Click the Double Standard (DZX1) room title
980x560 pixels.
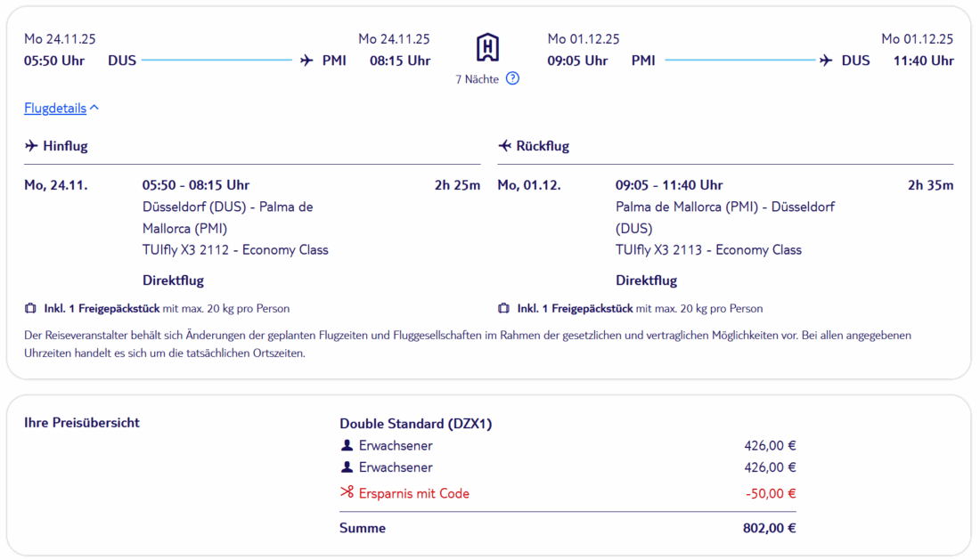tap(415, 424)
